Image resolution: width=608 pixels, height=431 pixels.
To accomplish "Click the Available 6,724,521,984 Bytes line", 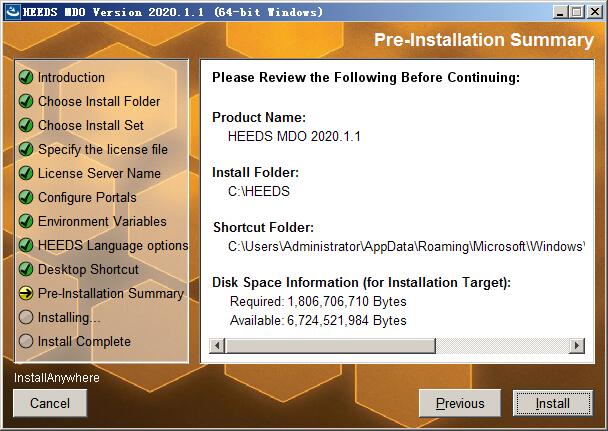I will tap(318, 321).
